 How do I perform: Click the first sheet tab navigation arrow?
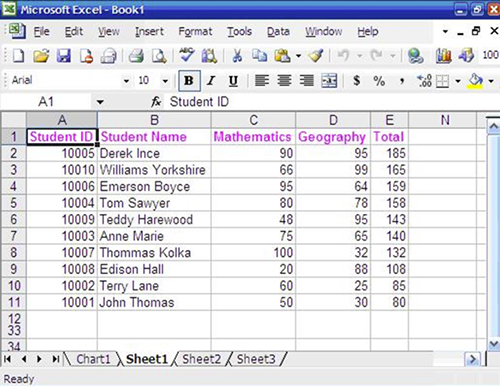click(7, 359)
